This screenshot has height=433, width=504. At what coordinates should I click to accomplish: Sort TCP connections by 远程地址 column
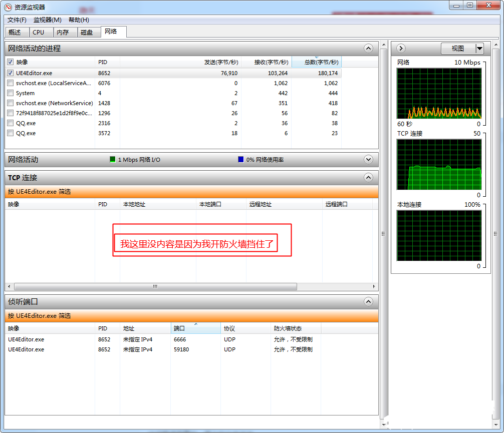click(284, 204)
